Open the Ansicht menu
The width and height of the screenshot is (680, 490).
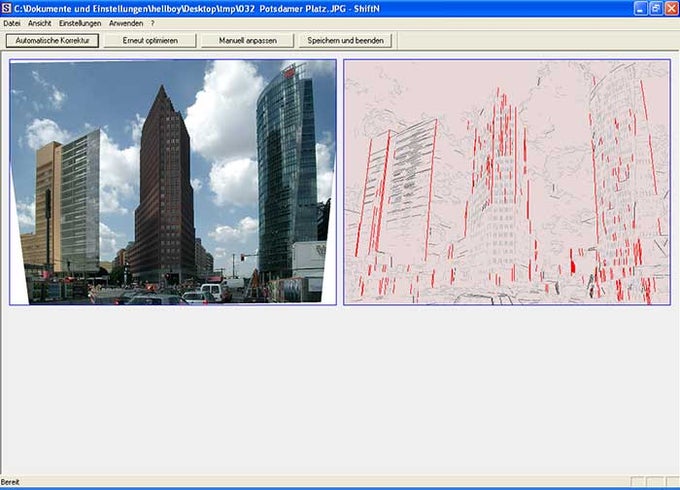tap(39, 23)
